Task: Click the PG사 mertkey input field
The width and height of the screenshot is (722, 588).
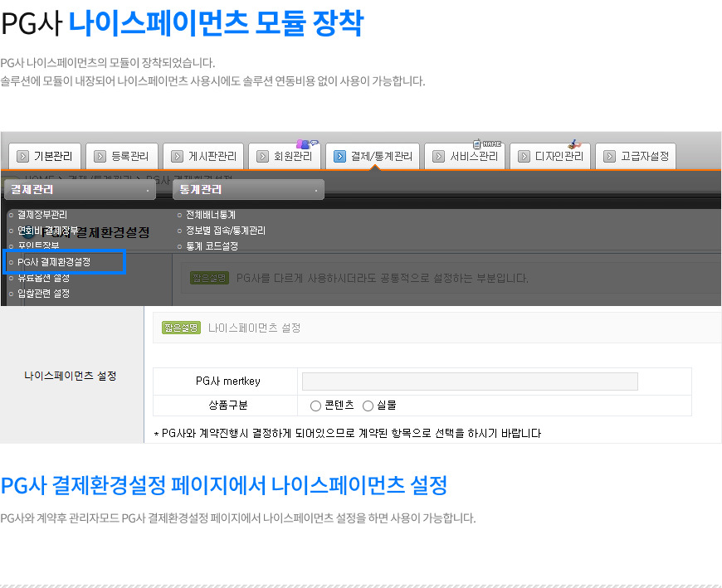Action: pos(470,381)
